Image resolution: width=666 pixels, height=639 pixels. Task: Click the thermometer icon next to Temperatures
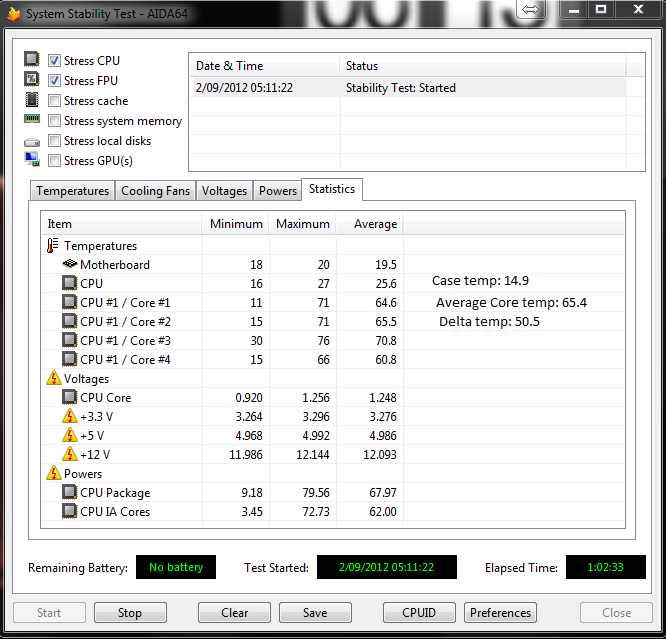tap(53, 246)
